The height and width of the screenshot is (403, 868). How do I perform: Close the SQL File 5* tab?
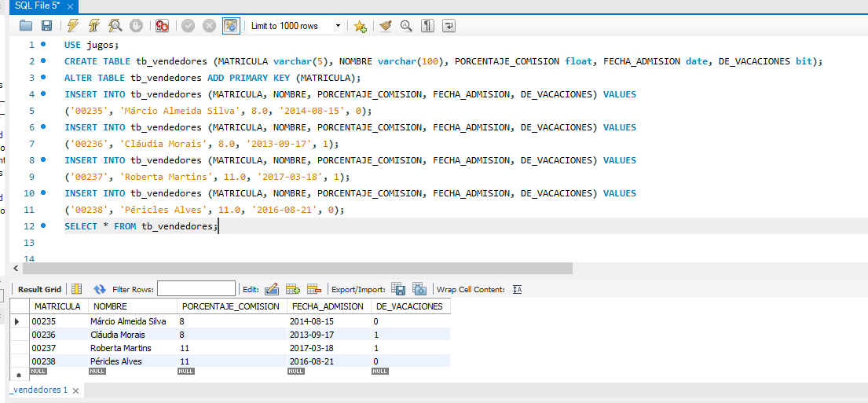(x=70, y=6)
